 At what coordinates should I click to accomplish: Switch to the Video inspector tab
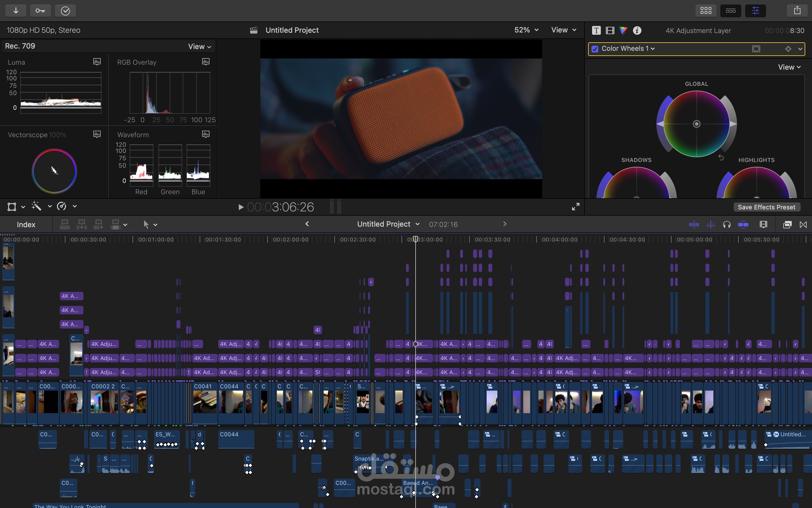[610, 30]
